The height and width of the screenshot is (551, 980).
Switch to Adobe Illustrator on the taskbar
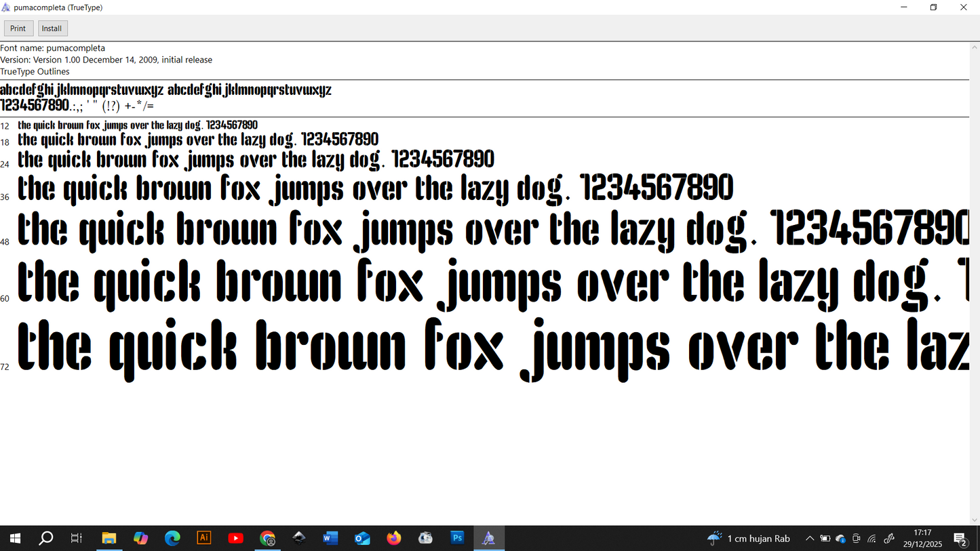(204, 538)
